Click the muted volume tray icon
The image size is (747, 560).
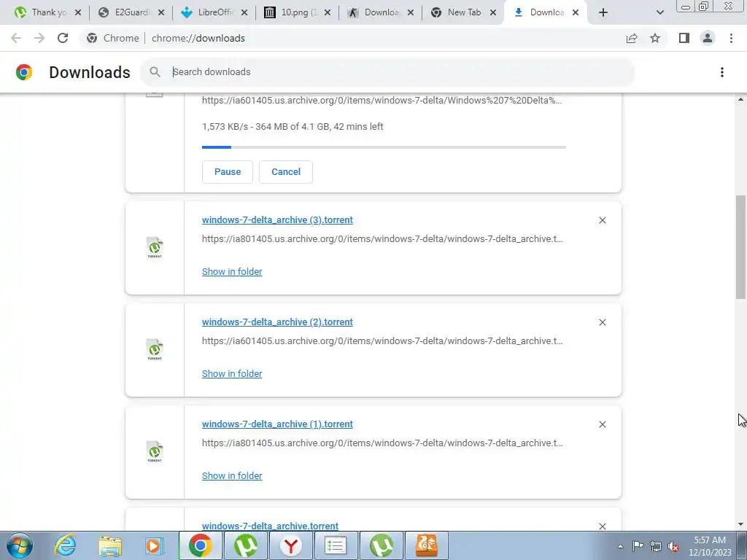[673, 546]
